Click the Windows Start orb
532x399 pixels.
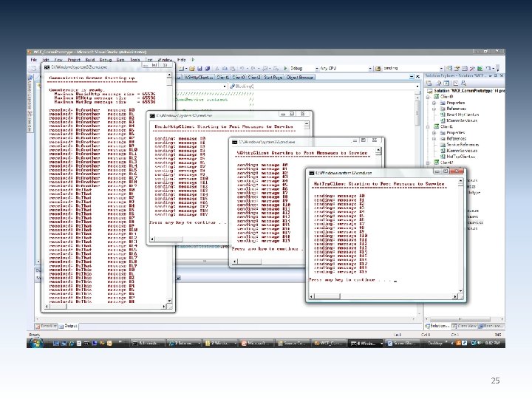(35, 344)
